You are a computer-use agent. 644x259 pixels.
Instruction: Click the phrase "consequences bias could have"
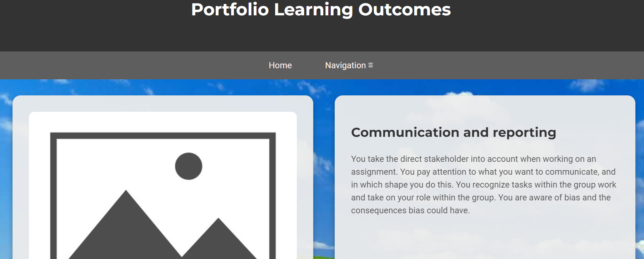(x=410, y=210)
